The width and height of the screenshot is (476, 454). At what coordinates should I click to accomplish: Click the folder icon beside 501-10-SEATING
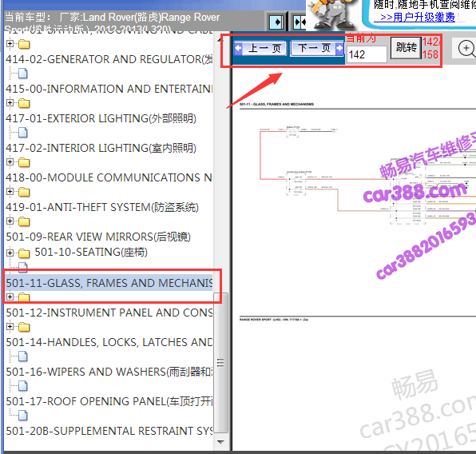(x=24, y=253)
